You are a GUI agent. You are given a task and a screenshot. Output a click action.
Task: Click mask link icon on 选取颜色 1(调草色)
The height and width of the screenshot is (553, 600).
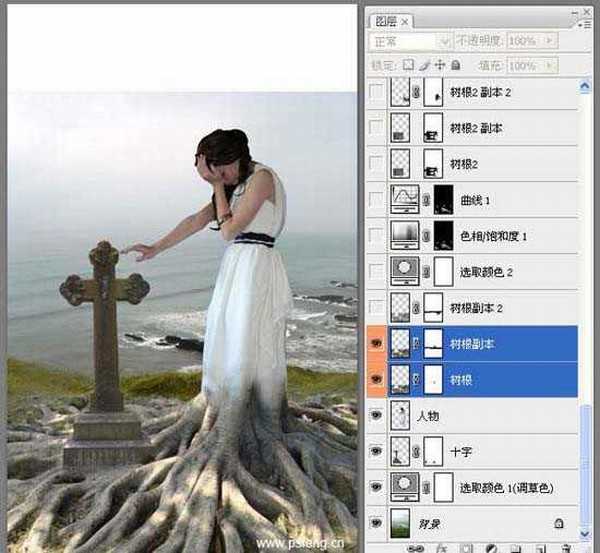click(426, 488)
